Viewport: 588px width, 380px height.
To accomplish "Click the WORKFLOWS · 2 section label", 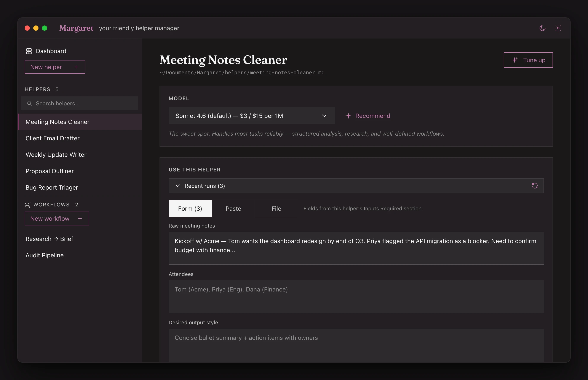I will tap(56, 204).
